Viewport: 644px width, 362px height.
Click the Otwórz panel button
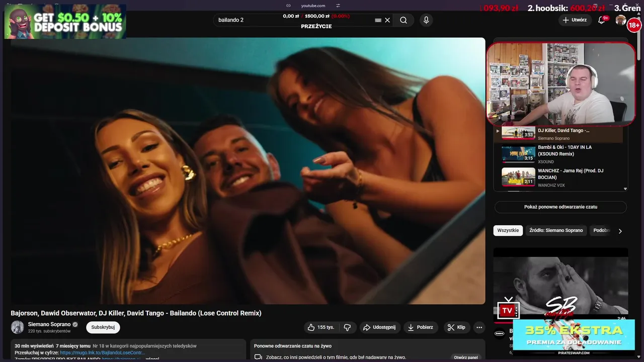(x=466, y=357)
